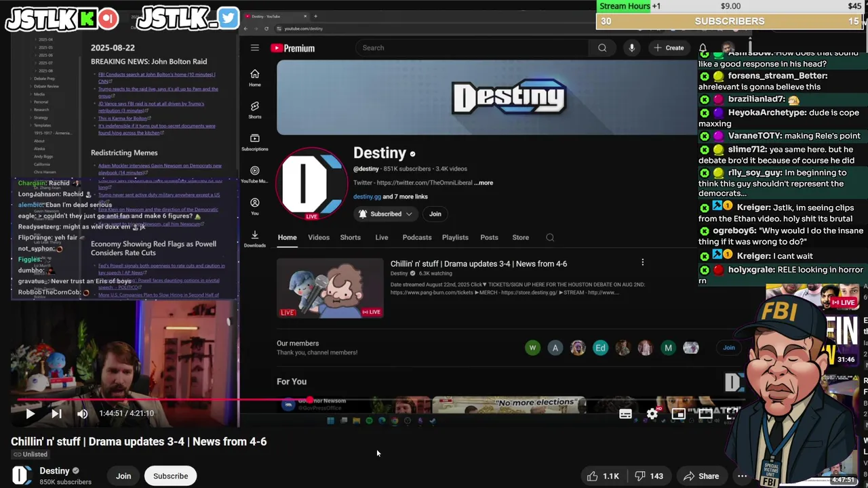868x488 pixels.
Task: Open Adam Mockler interviews Gavin Newsom link
Action: pos(160,169)
